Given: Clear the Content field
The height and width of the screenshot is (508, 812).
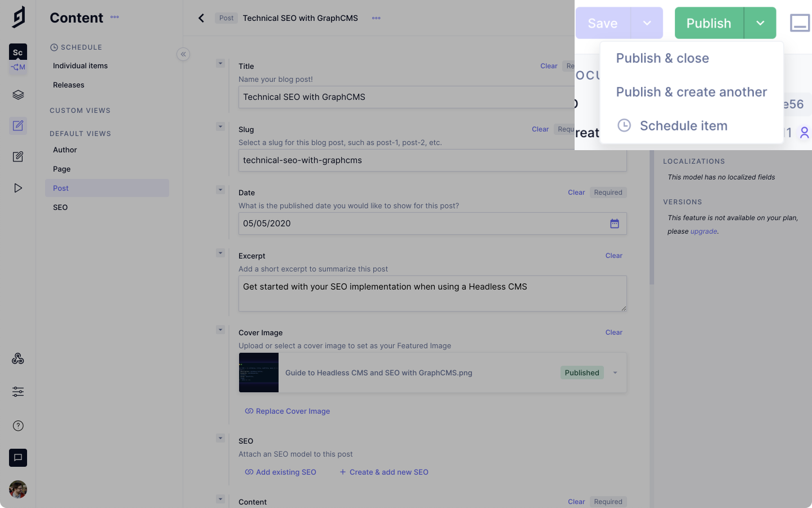Looking at the screenshot, I should [x=576, y=502].
